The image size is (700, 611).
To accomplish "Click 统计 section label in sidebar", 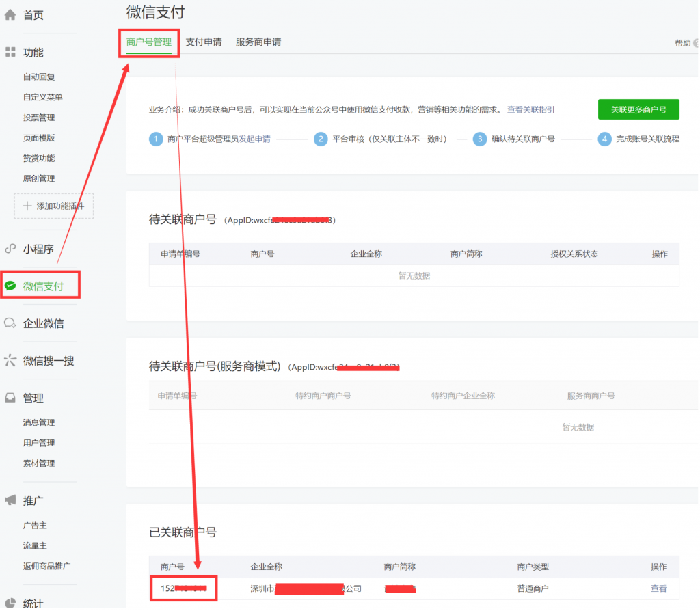I will tap(33, 603).
